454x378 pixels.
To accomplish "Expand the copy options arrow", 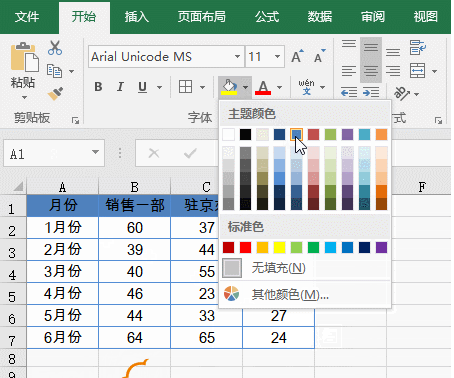I will coord(71,71).
